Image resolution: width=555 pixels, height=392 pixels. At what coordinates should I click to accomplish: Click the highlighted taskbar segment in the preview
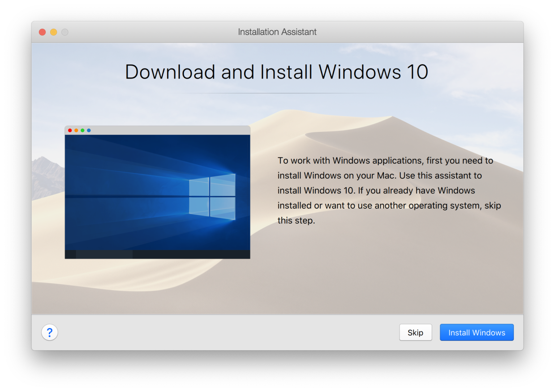click(105, 254)
